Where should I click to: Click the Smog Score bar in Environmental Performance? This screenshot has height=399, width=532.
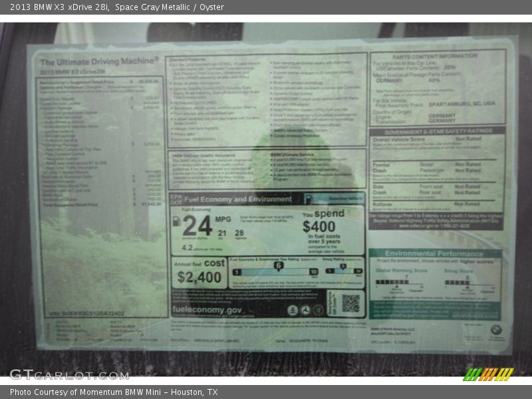[x=458, y=283]
